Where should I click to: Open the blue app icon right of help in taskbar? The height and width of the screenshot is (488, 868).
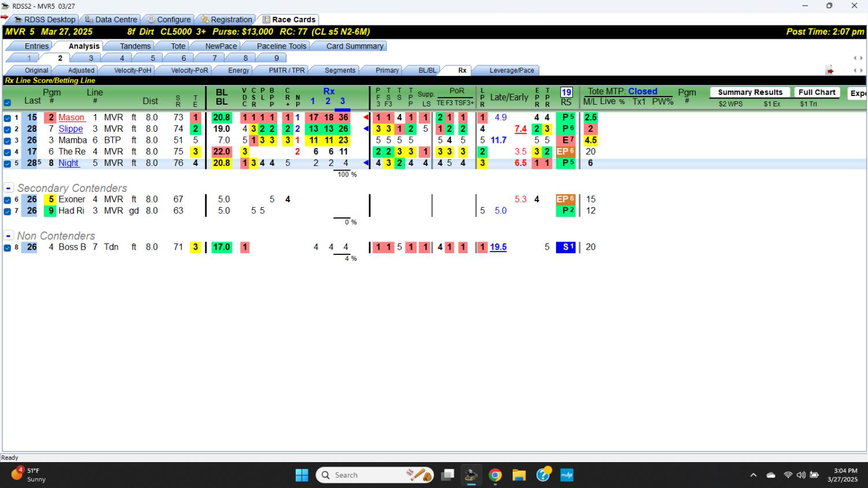coord(567,475)
